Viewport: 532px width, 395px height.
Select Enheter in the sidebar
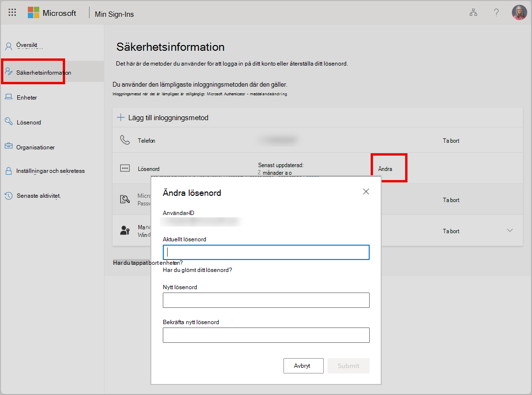coord(27,97)
